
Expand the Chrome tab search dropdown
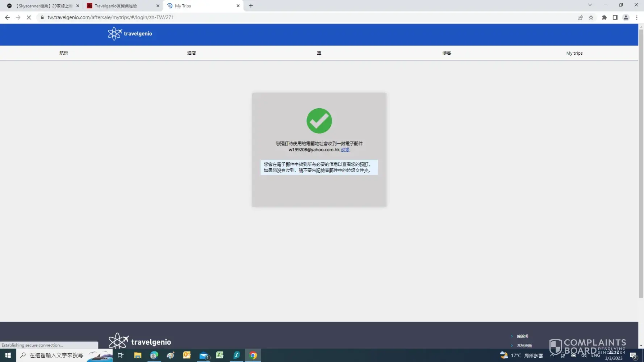coord(590,5)
